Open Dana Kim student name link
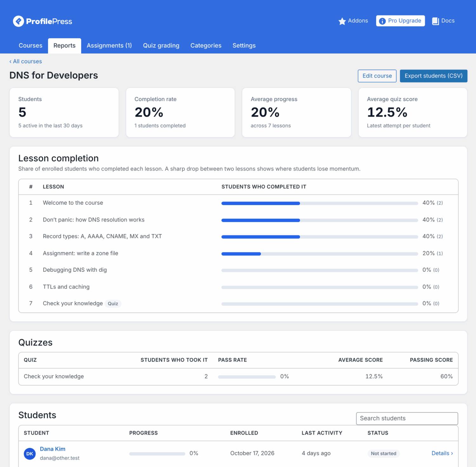Screen dimensions: 476x467 click(x=53, y=449)
